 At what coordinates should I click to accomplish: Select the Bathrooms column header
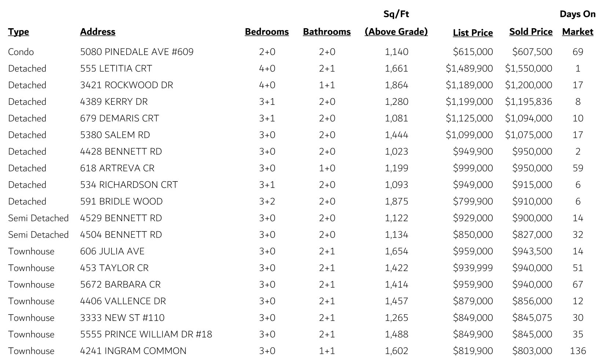pyautogui.click(x=327, y=32)
